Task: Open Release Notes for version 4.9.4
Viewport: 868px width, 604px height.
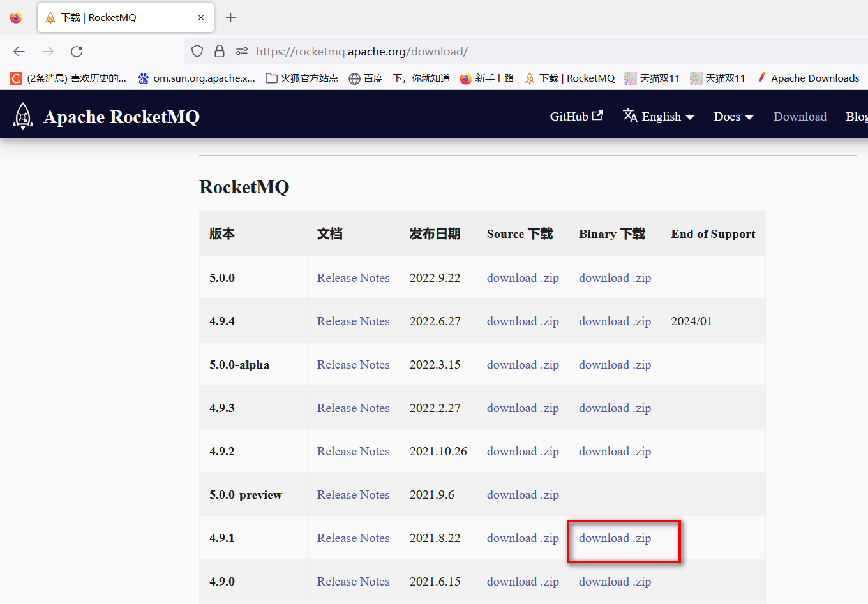Action: 353,321
